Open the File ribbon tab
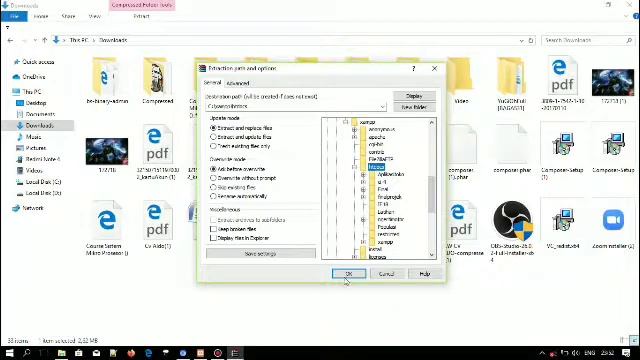640x360 pixels. [x=14, y=16]
